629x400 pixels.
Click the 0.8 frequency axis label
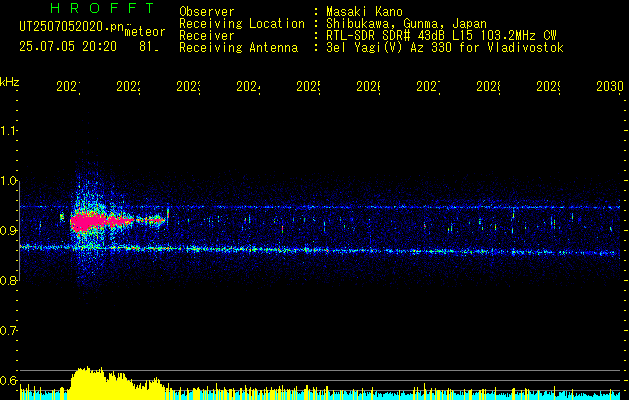[8, 281]
